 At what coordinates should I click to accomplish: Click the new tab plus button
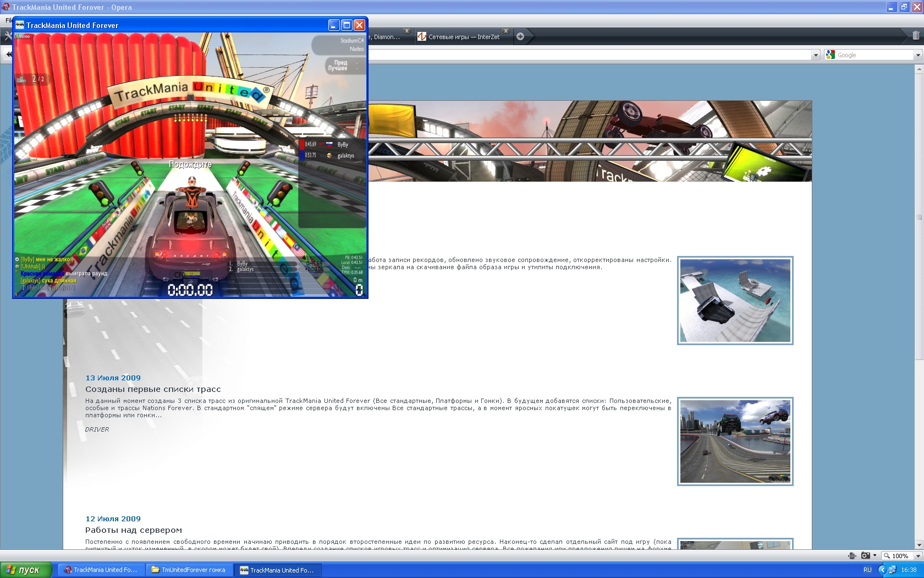pos(520,36)
